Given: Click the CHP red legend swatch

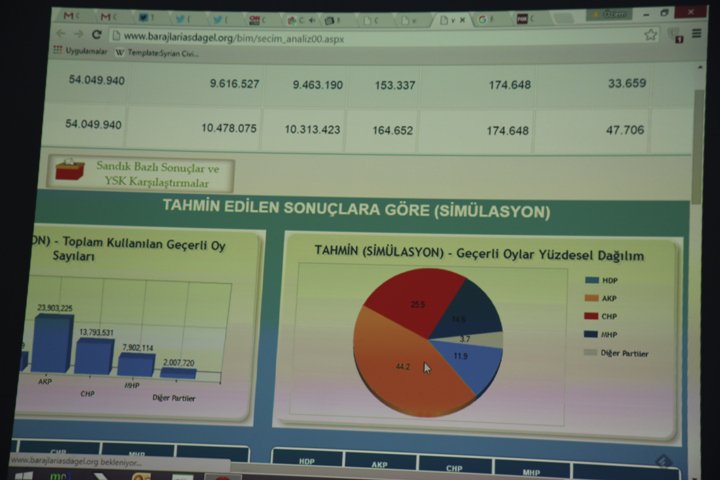Looking at the screenshot, I should (593, 316).
